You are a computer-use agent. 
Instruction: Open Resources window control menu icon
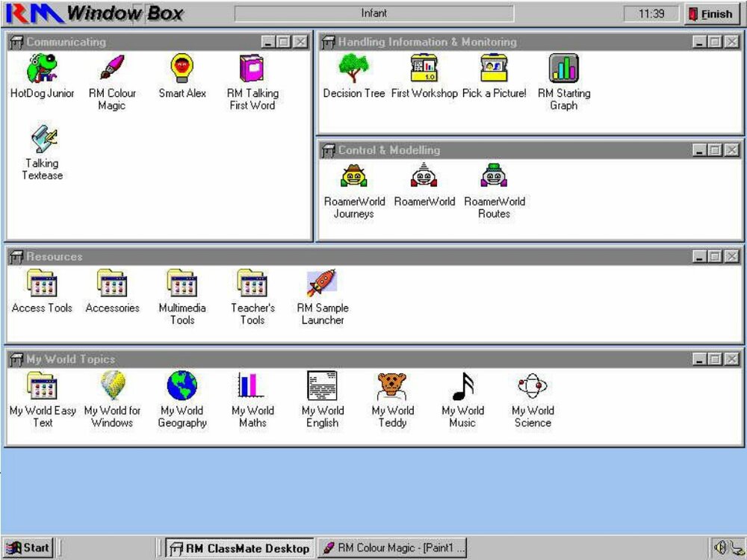coord(16,256)
